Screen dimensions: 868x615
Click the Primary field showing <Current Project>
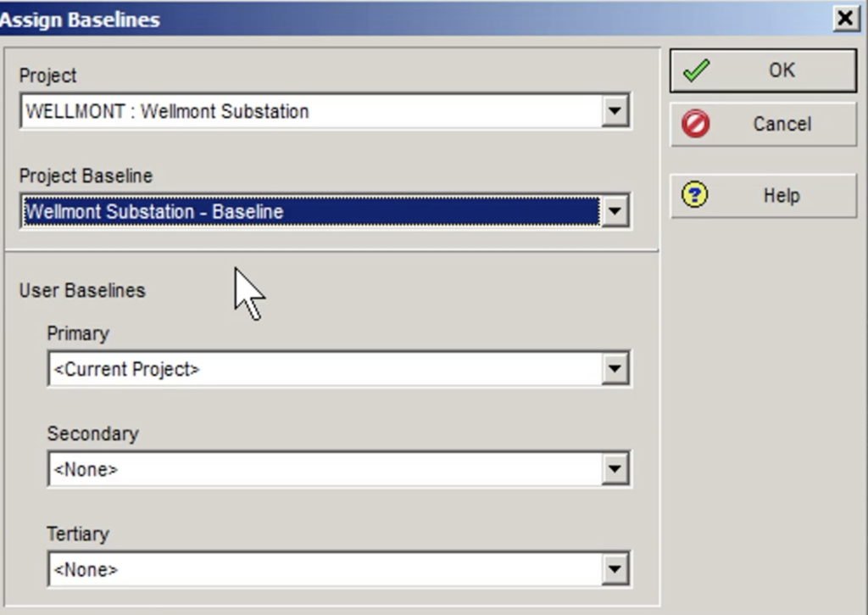(x=322, y=369)
